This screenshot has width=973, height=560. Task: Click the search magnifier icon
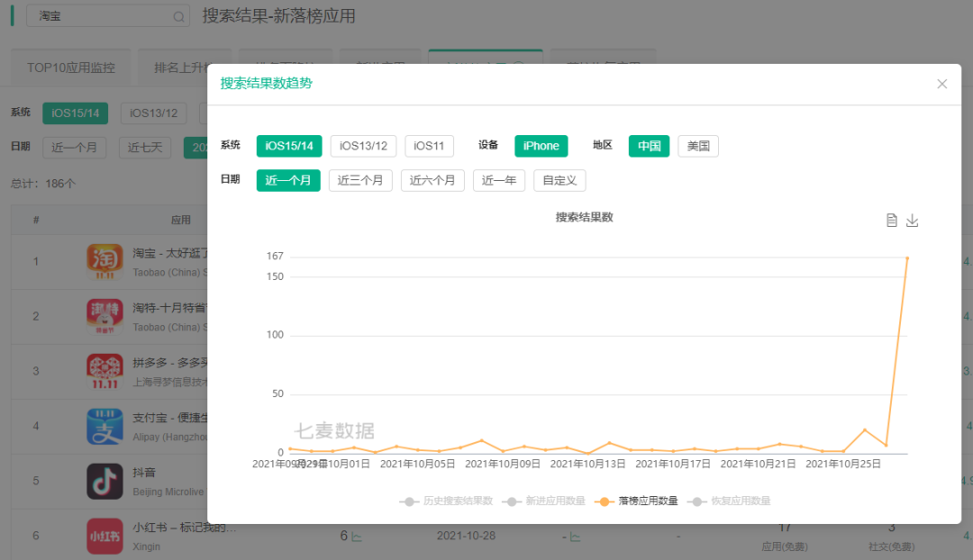pos(178,17)
